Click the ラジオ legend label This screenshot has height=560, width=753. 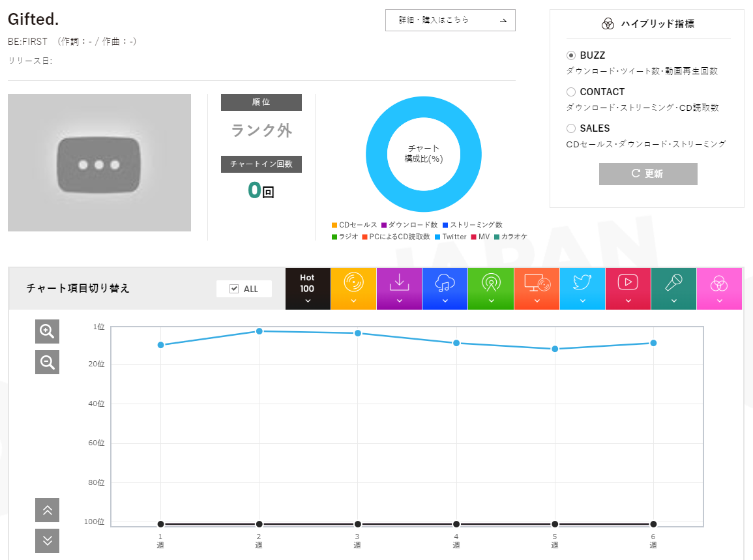point(348,237)
